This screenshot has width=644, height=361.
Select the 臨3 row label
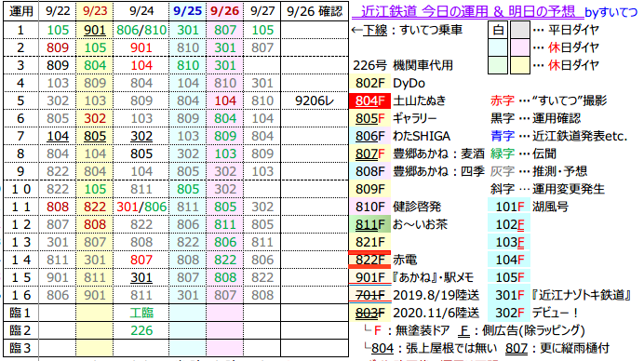coord(20,348)
